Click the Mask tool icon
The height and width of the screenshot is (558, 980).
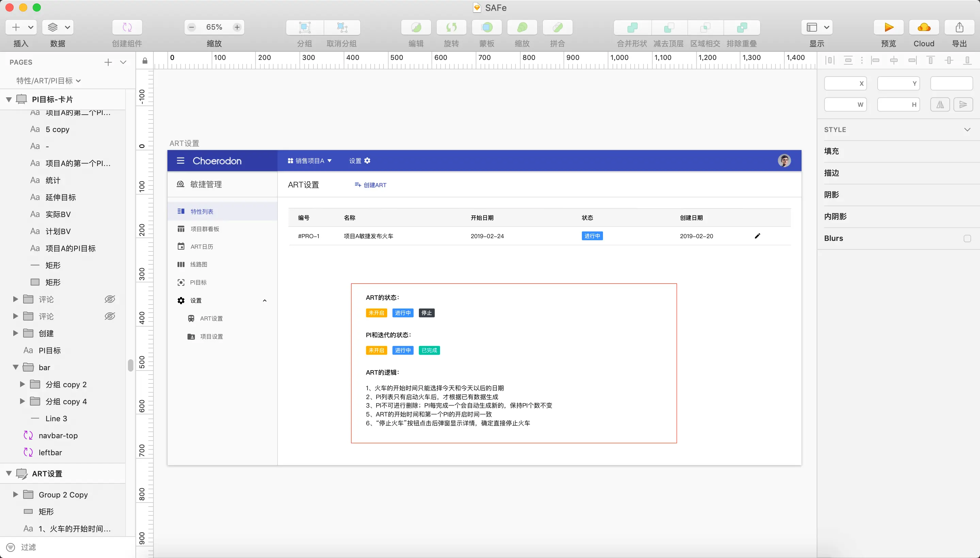pyautogui.click(x=487, y=27)
